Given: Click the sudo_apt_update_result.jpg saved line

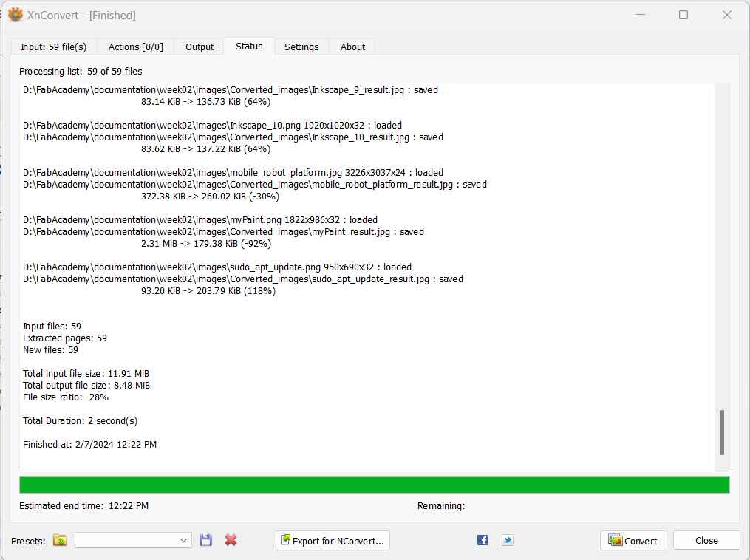Looking at the screenshot, I should tap(243, 279).
